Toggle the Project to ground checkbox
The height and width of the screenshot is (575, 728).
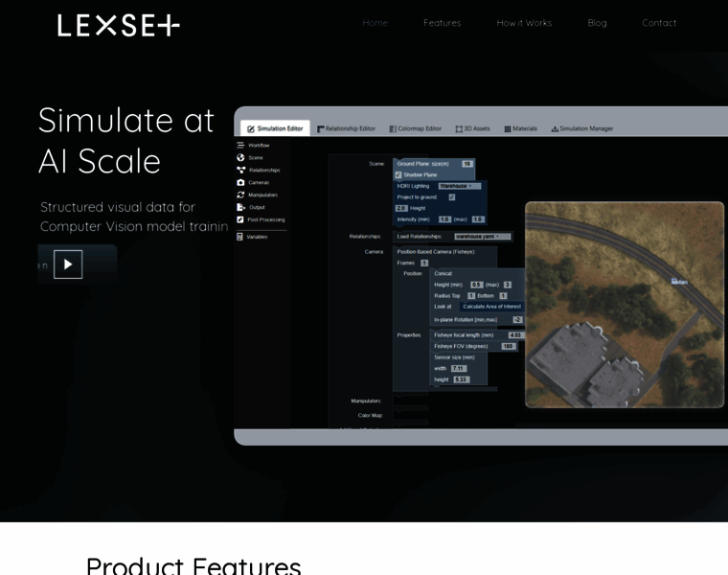click(x=452, y=196)
